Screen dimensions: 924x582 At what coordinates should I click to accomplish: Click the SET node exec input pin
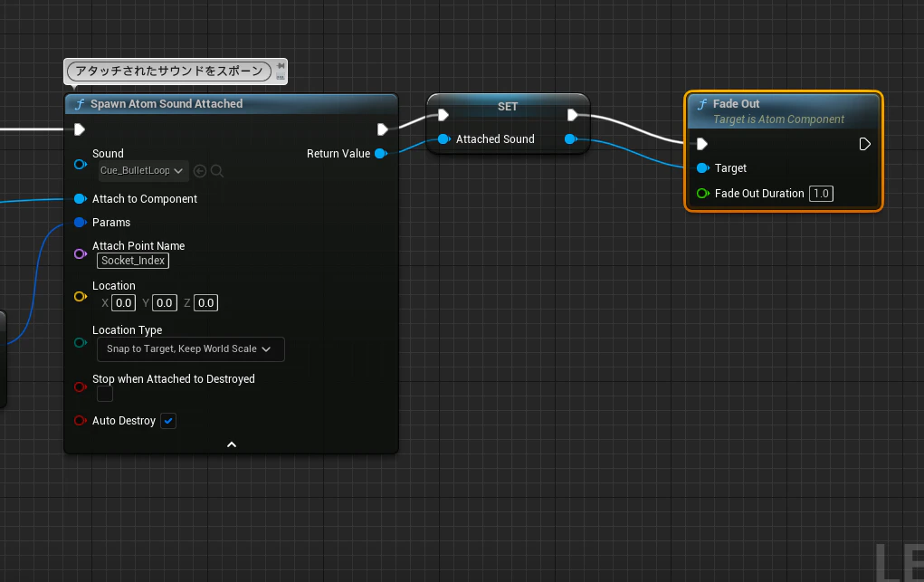(443, 115)
